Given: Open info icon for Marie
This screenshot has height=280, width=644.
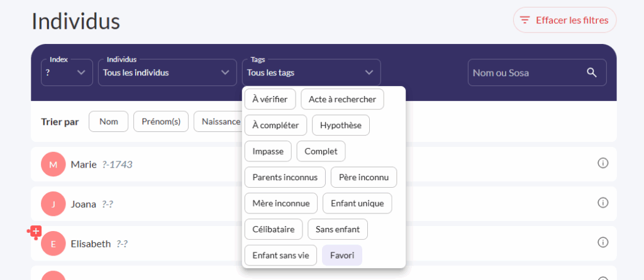Looking at the screenshot, I should (602, 163).
